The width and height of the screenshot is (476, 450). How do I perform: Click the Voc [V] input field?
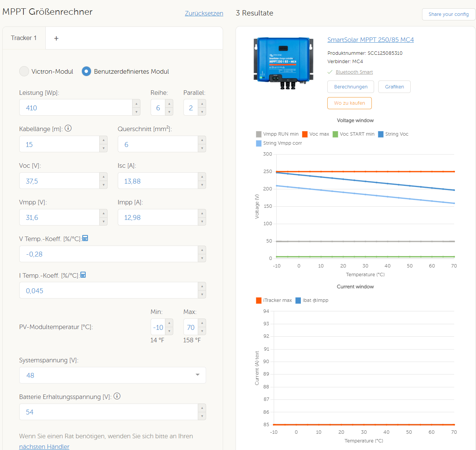(x=59, y=181)
